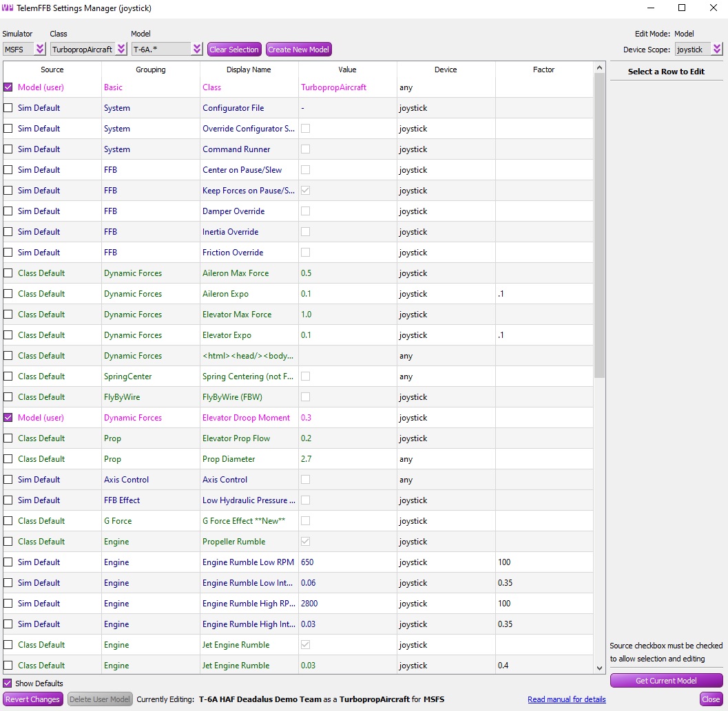The image size is (728, 711).
Task: Click the Grouping column header
Action: tap(150, 70)
